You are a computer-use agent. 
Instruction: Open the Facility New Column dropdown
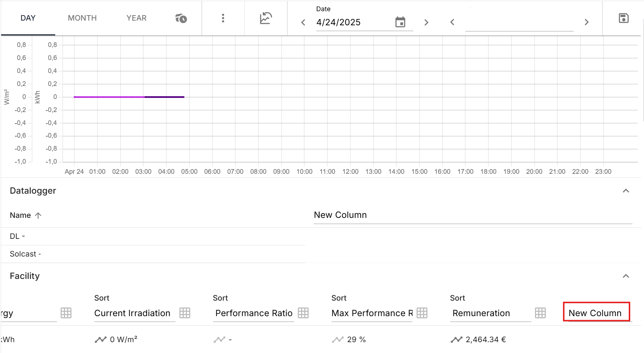pyautogui.click(x=596, y=313)
